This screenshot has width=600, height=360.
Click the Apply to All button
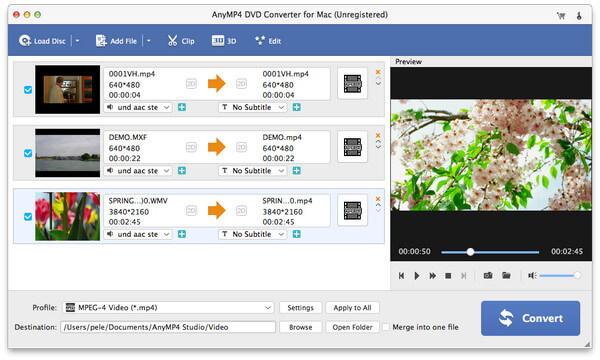[352, 308]
